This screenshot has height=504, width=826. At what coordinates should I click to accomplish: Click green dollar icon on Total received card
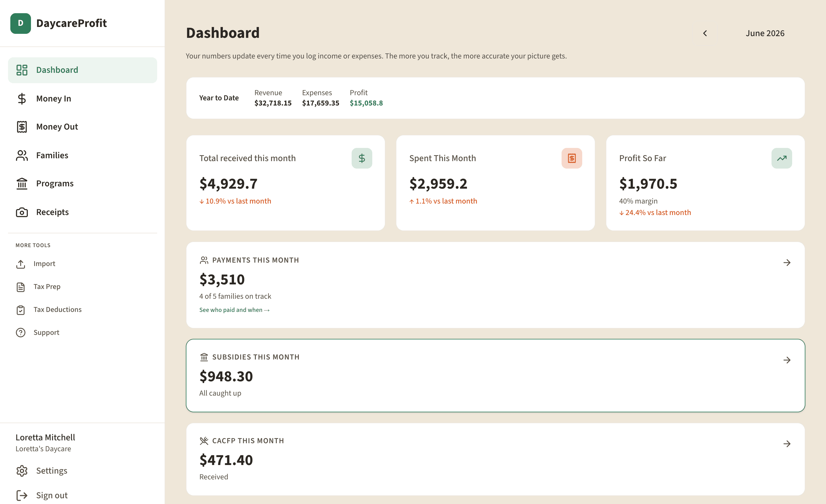tap(362, 158)
